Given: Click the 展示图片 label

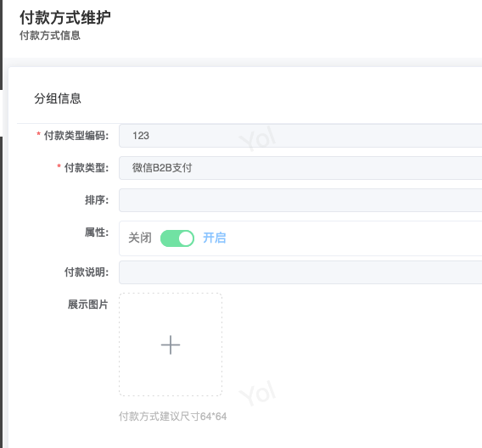Looking at the screenshot, I should pos(88,305).
